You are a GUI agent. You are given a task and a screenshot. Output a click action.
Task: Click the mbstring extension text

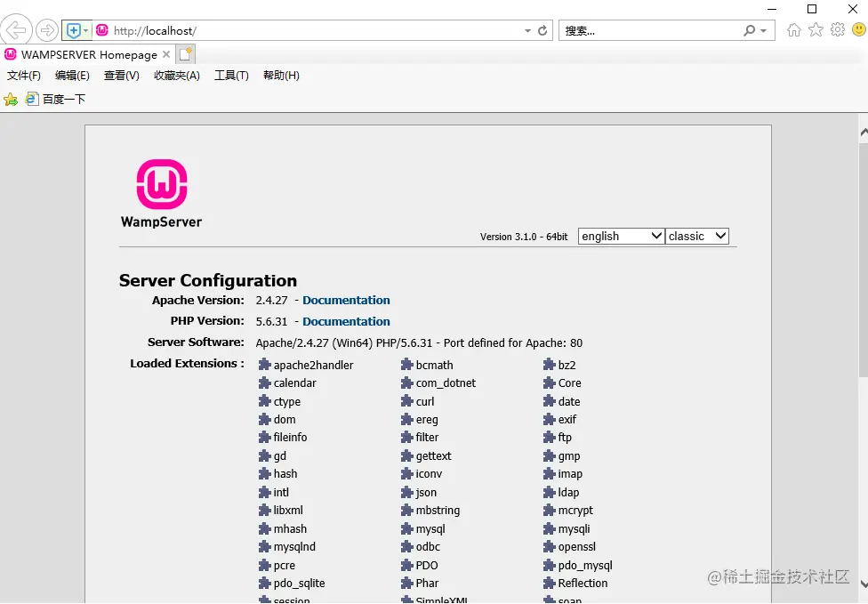(438, 511)
